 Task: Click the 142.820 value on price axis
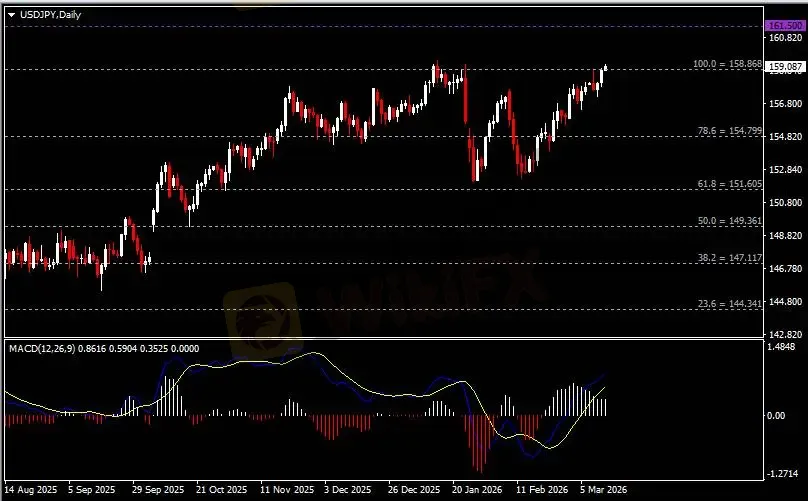coord(786,334)
